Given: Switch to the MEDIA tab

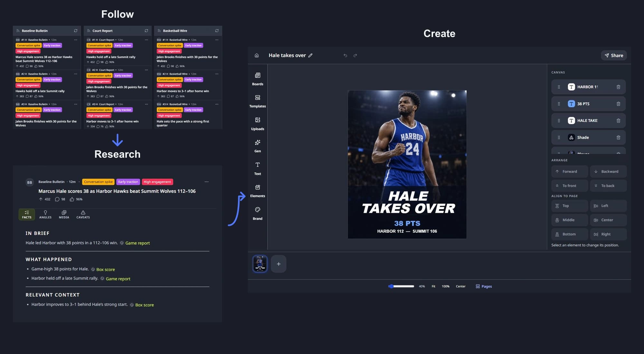Looking at the screenshot, I should coord(64,215).
